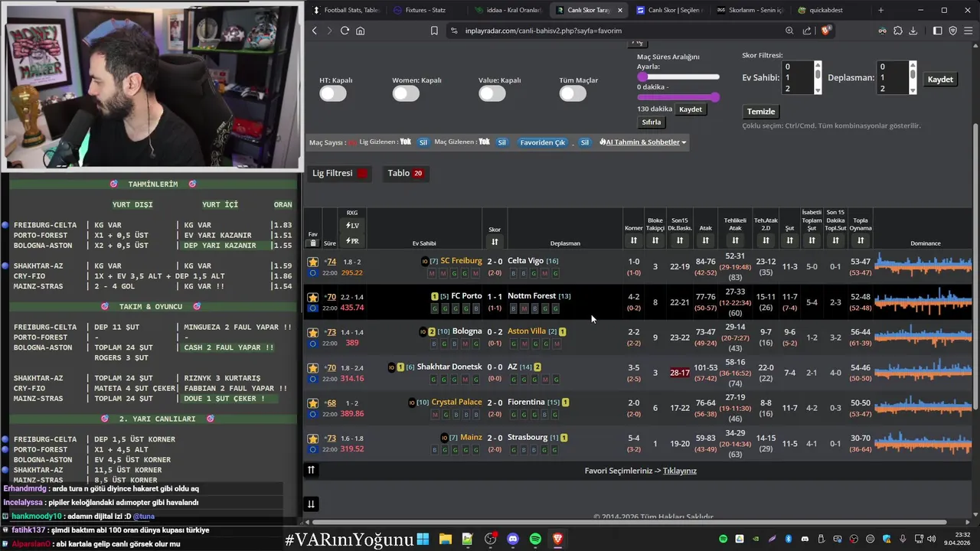Image resolution: width=980 pixels, height=551 pixels.
Task: Toggle the HT: Kapalı switch
Action: tap(333, 93)
